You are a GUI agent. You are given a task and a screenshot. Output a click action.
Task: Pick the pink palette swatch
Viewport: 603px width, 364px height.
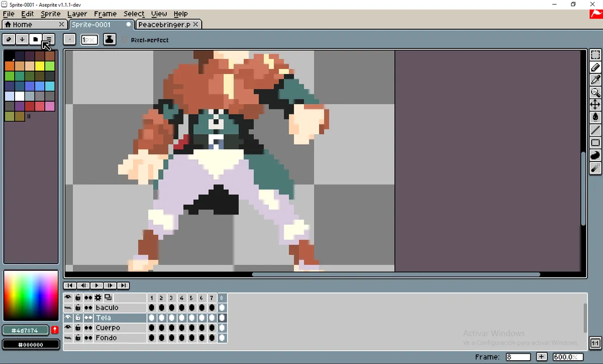point(49,106)
